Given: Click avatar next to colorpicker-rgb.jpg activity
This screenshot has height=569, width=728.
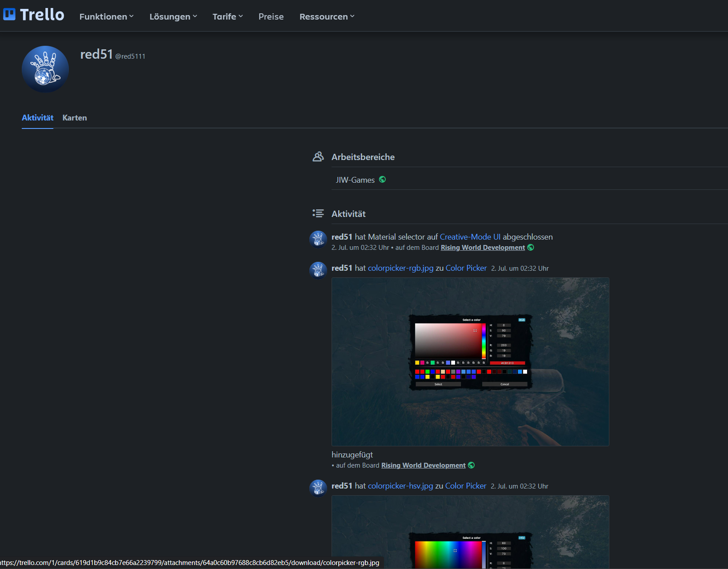Looking at the screenshot, I should [318, 270].
